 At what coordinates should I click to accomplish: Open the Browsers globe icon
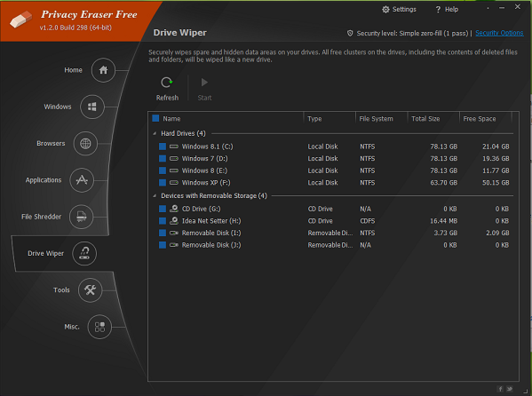coord(85,144)
